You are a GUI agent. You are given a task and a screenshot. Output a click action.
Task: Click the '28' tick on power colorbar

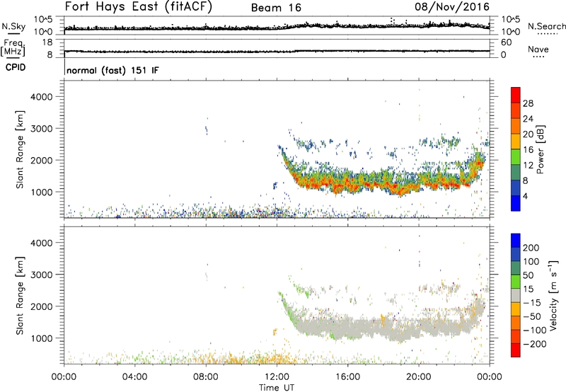coord(528,103)
